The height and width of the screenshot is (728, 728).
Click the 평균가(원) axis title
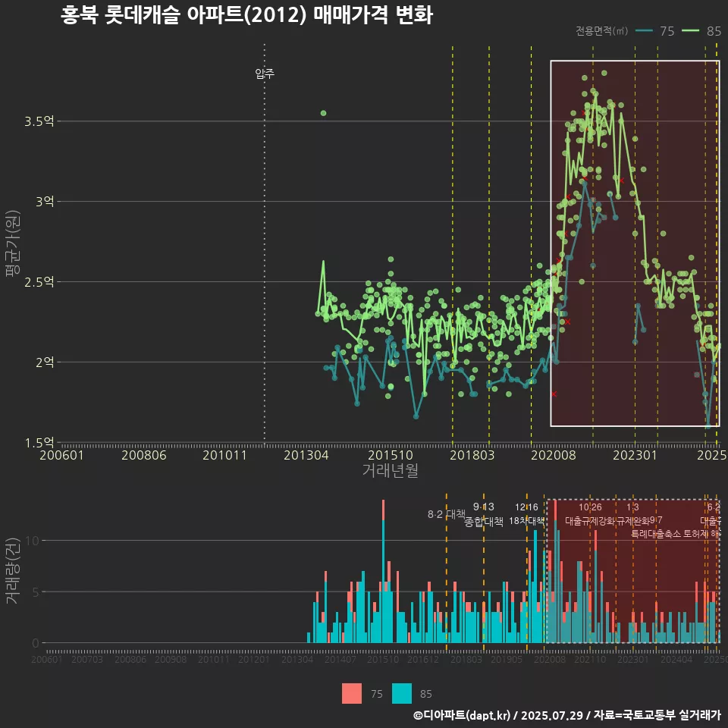click(13, 243)
